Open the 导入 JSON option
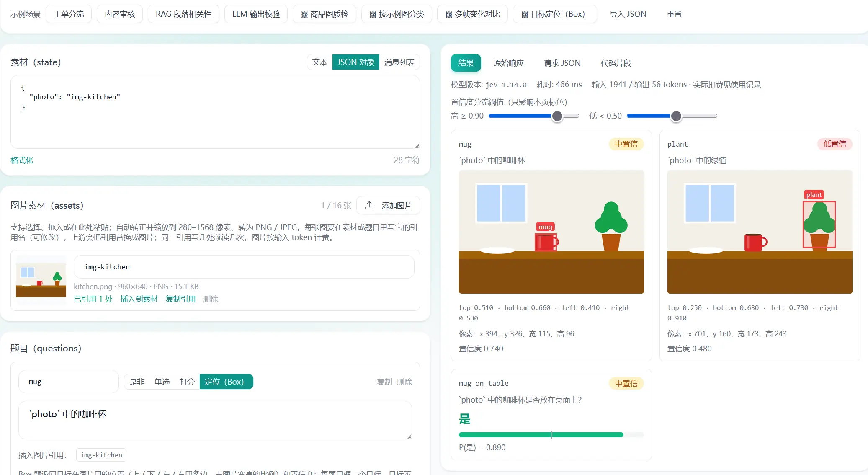Screen dimensions: 868x475 628,14
